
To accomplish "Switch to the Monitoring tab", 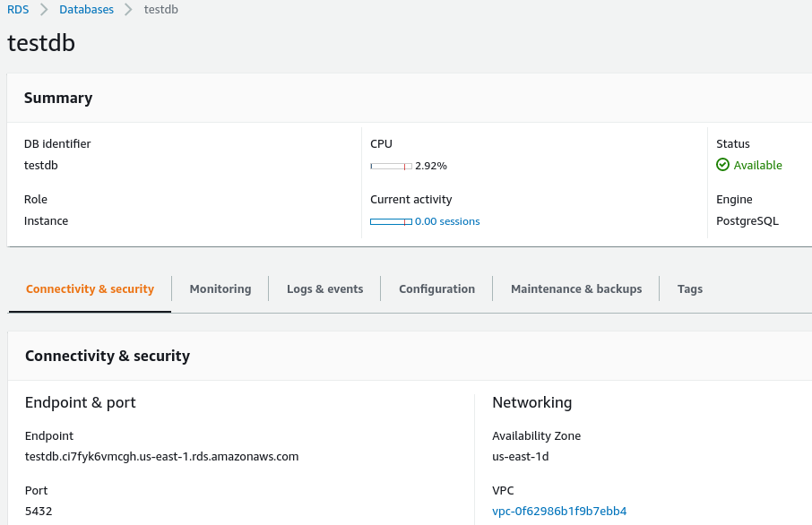I will pyautogui.click(x=220, y=289).
